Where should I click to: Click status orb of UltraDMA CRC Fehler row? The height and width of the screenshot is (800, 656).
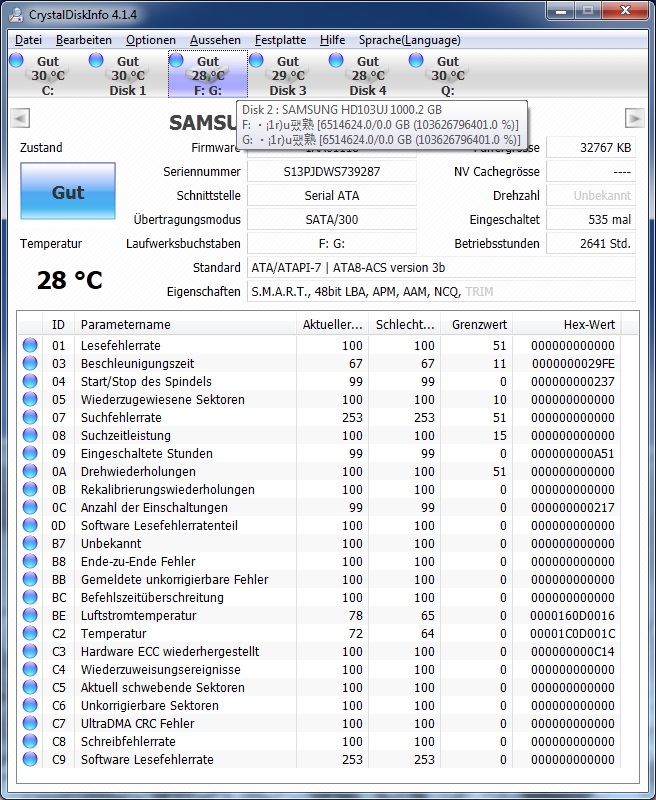(x=30, y=723)
